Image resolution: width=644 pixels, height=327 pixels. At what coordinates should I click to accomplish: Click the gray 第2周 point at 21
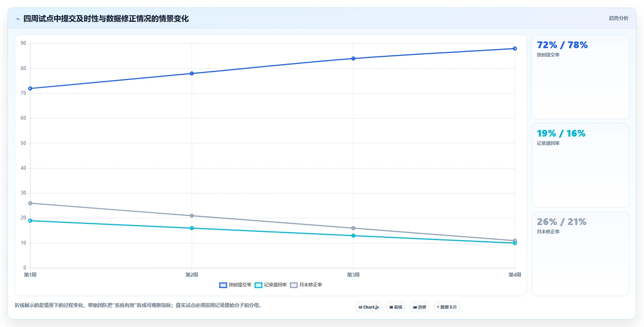coord(192,216)
